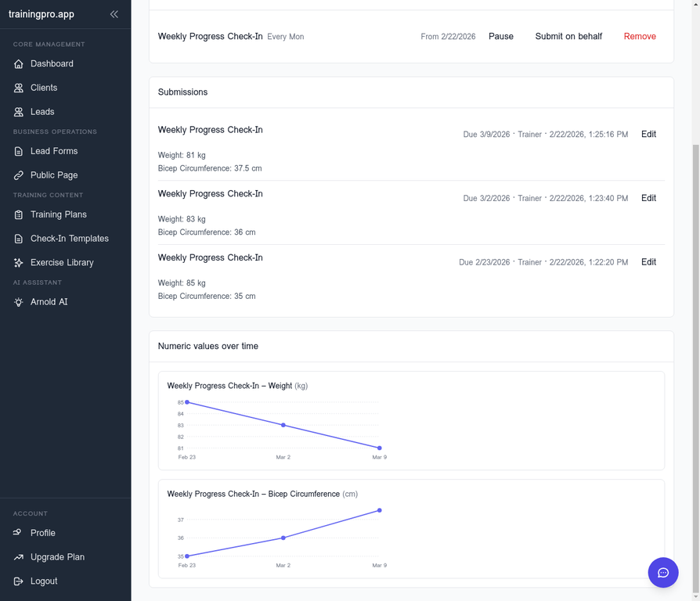
Task: Go to Check-In Templates
Action: (69, 239)
